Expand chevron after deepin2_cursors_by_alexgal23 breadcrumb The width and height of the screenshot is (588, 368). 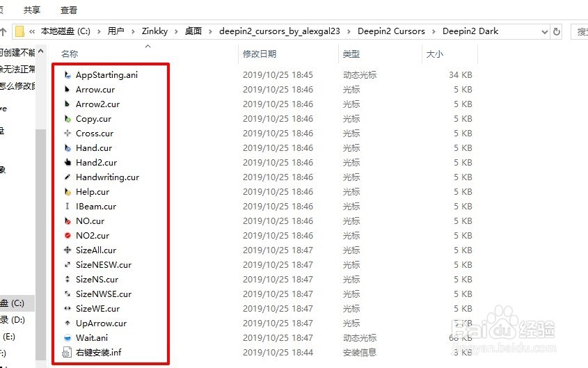349,31
